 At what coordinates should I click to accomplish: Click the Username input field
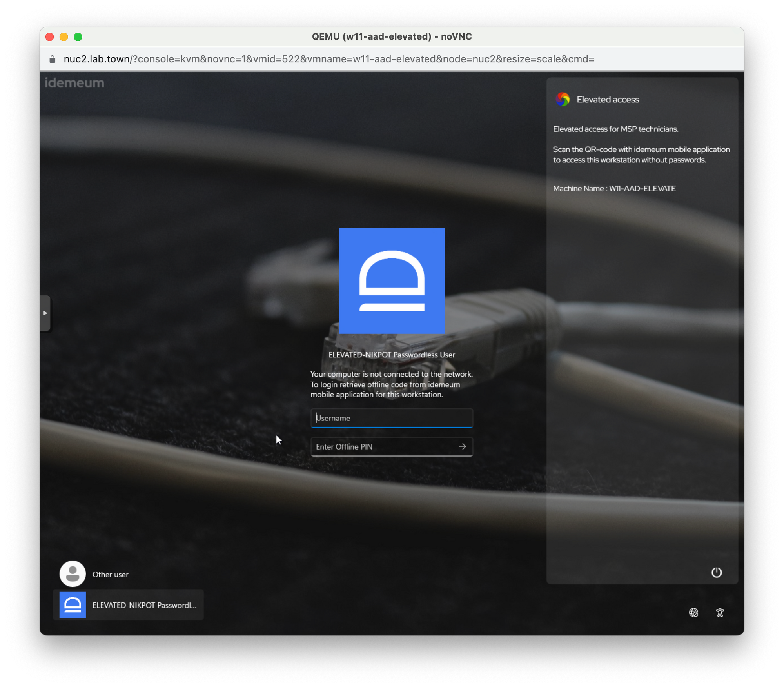click(x=392, y=418)
